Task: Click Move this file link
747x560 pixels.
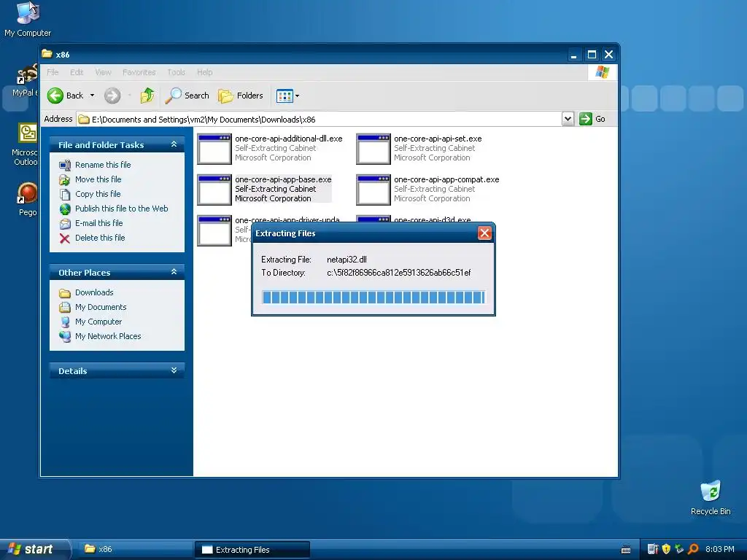Action: pyautogui.click(x=98, y=179)
